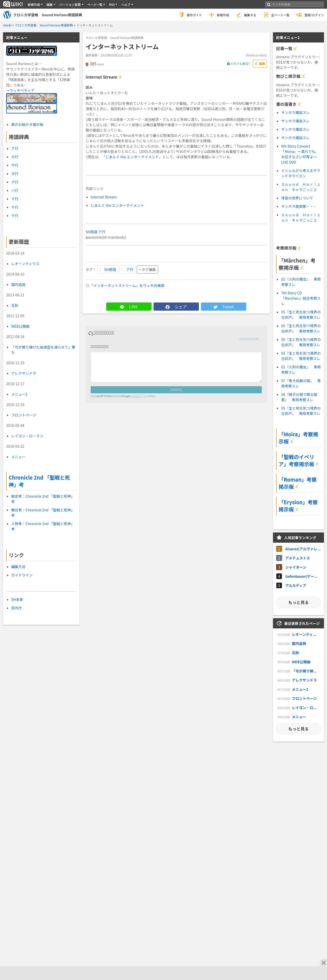The height and width of the screenshot is (980, 327).
Task: Click pencil icon beside「Roman」考察掲示板
Action: tap(297, 487)
